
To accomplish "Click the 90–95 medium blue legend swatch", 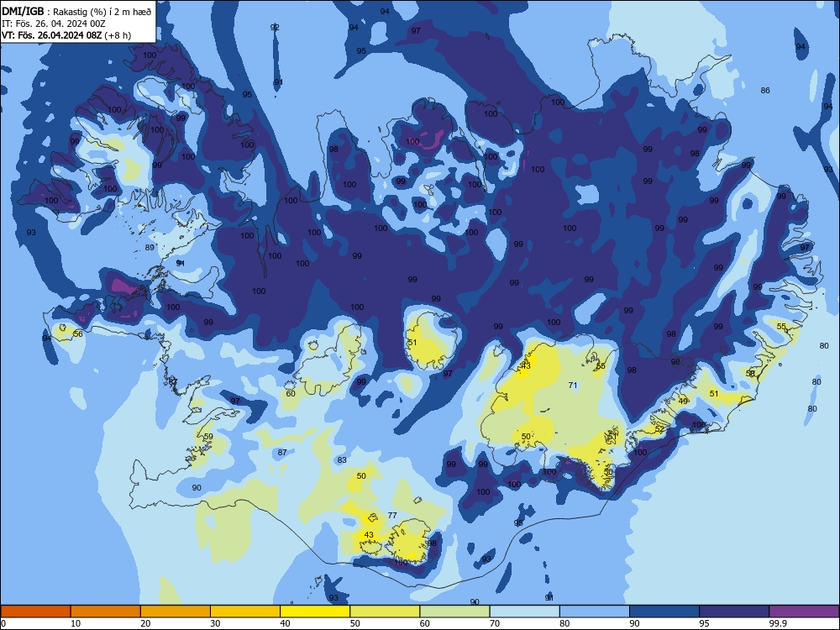I will (664, 612).
